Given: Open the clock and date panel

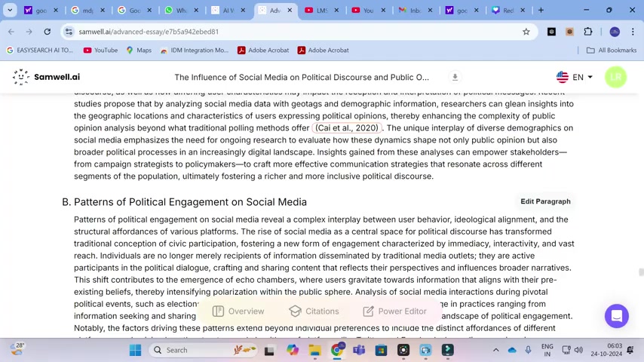Looking at the screenshot, I should 606,350.
